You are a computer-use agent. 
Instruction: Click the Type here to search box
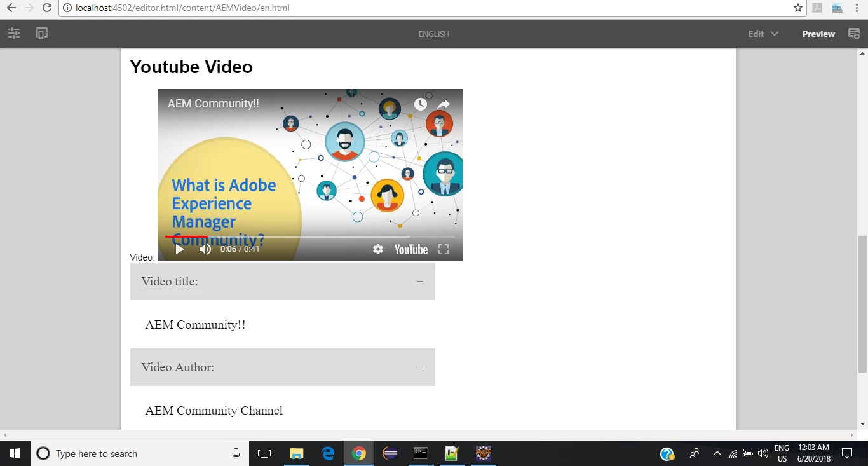140,453
